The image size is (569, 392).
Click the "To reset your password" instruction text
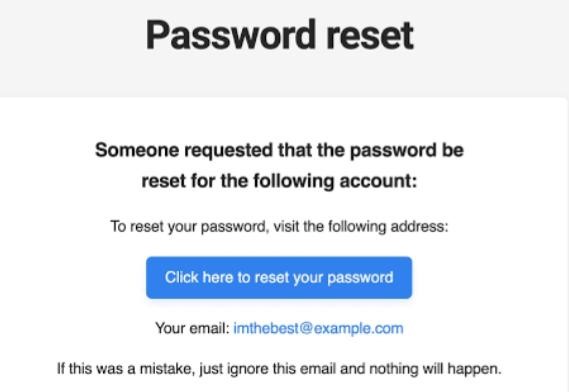(x=189, y=227)
